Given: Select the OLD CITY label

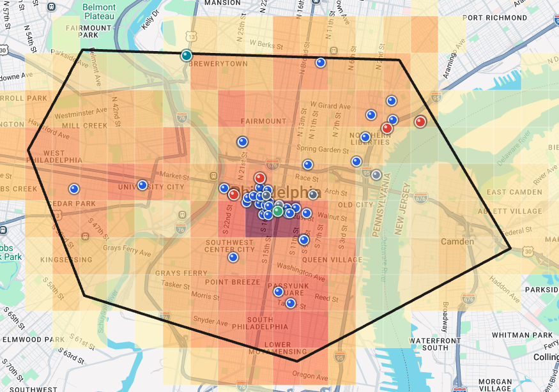Looking at the screenshot, I should coord(355,205).
